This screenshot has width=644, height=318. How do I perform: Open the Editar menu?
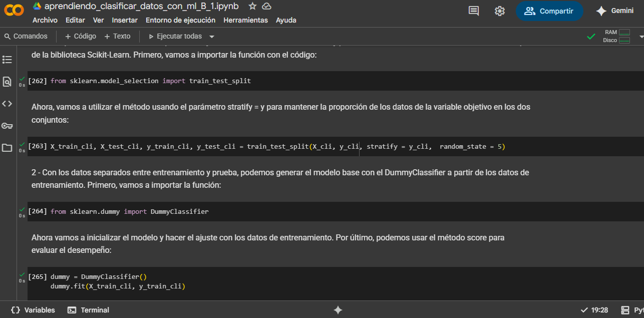click(x=75, y=20)
